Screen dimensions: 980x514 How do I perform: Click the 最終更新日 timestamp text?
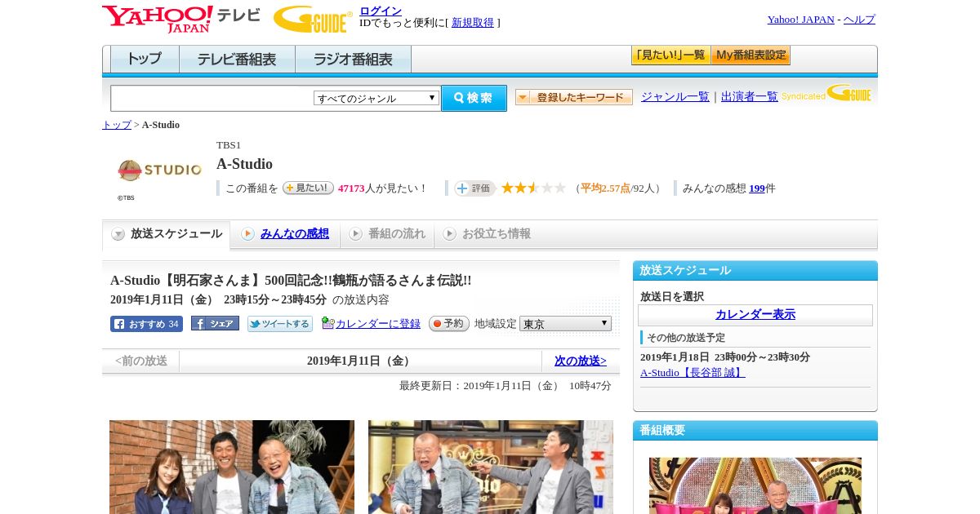[x=506, y=386]
